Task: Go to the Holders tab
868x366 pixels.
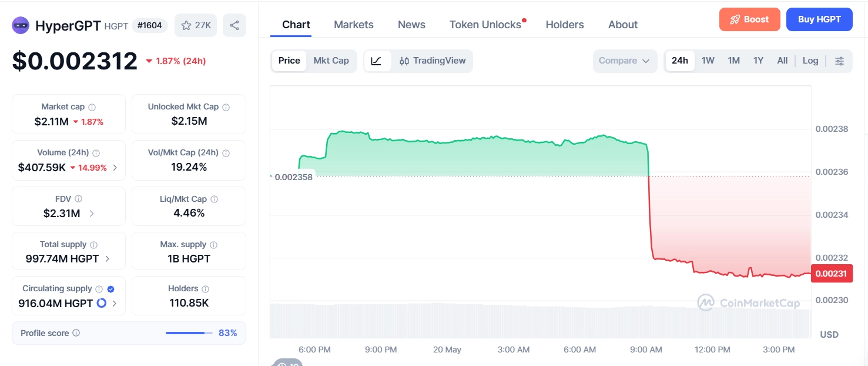Action: (x=565, y=25)
